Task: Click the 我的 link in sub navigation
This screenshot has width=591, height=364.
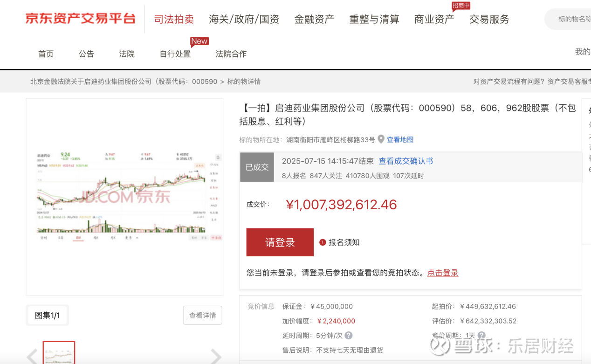Action: 583,52
